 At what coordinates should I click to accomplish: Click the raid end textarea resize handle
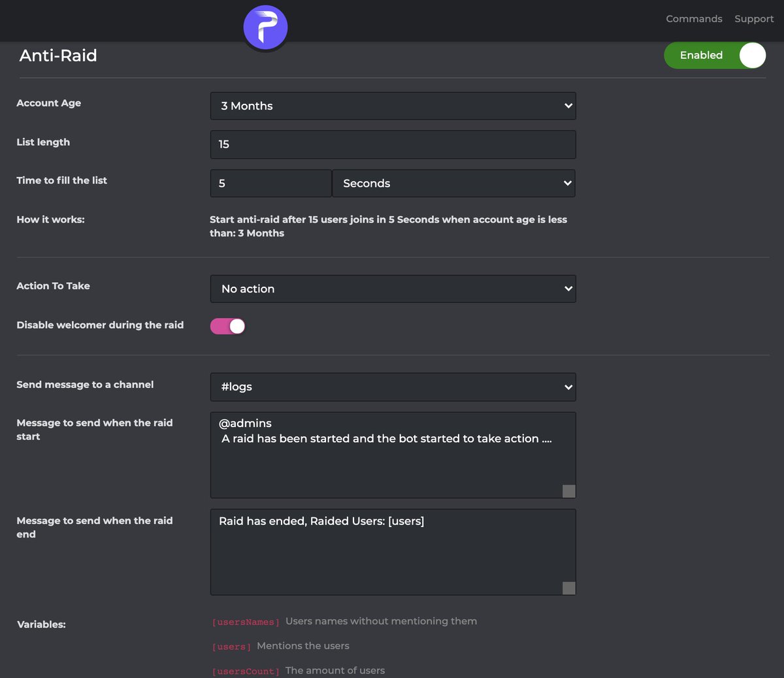pos(569,589)
